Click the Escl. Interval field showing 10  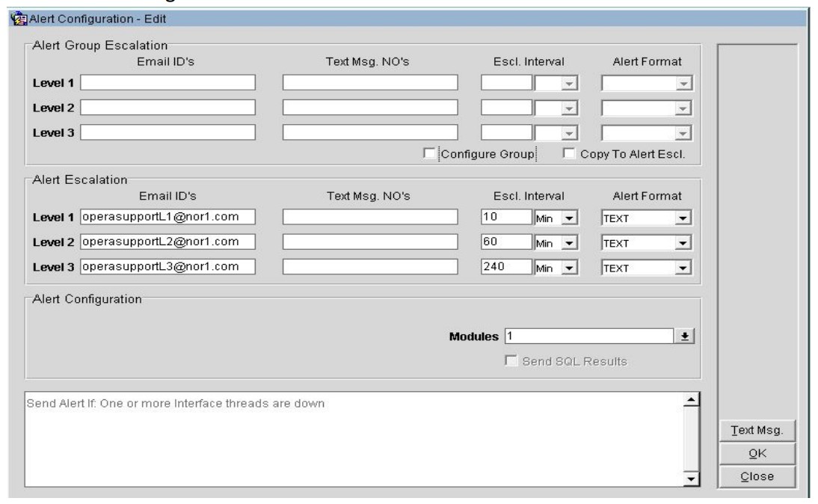pos(506,217)
